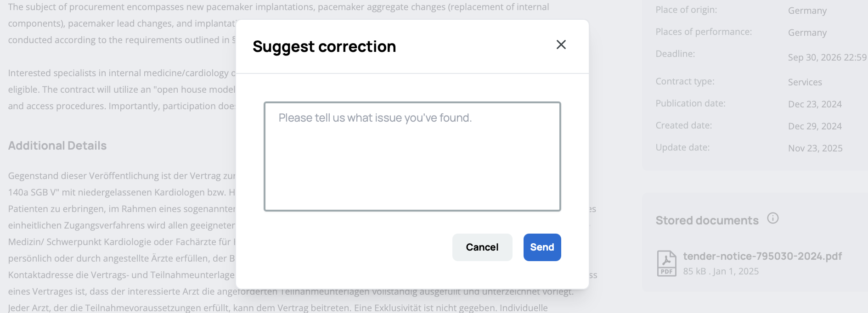868x313 pixels.
Task: Select the Additional Details heading
Action: (x=57, y=145)
